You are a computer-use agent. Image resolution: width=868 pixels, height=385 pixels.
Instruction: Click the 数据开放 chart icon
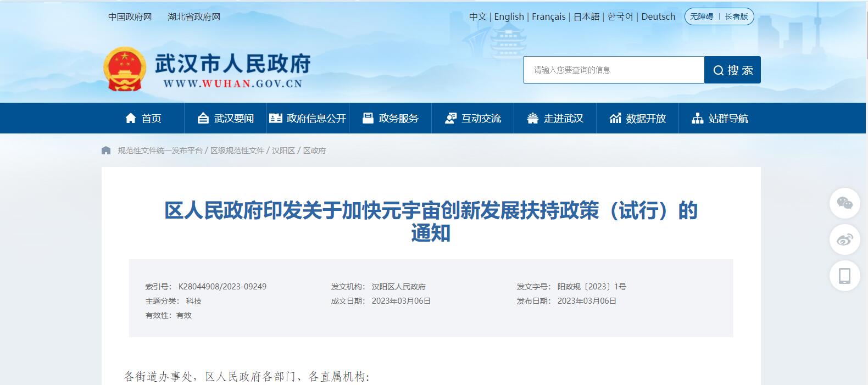coord(615,118)
